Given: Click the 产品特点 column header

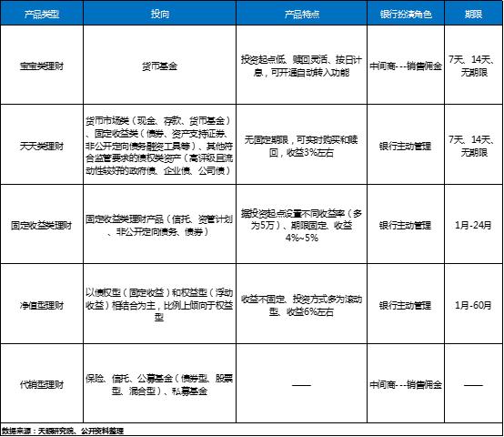Looking at the screenshot, I should pos(301,13).
